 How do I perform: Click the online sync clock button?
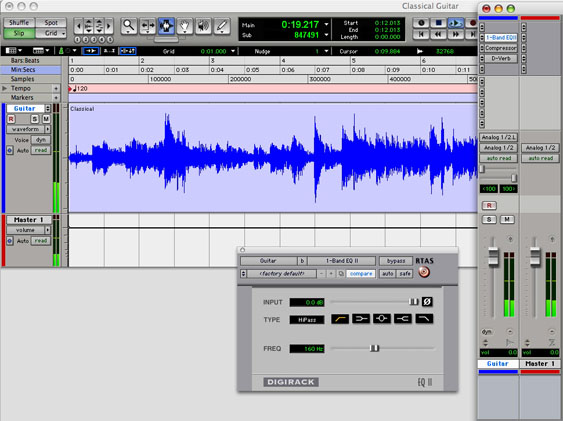[421, 23]
